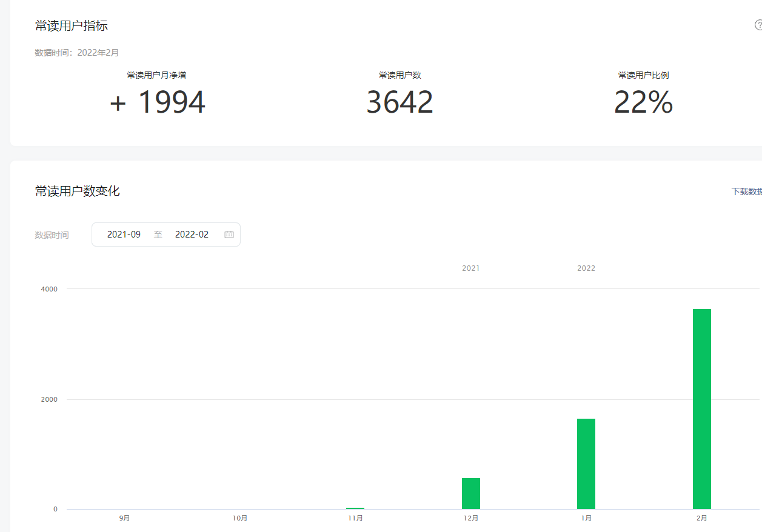Click the 常读用户月净增 value + 1994

point(158,102)
